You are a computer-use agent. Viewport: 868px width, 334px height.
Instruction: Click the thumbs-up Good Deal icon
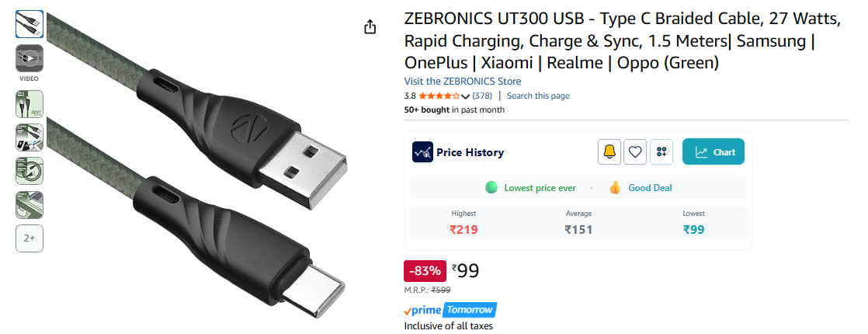point(616,187)
